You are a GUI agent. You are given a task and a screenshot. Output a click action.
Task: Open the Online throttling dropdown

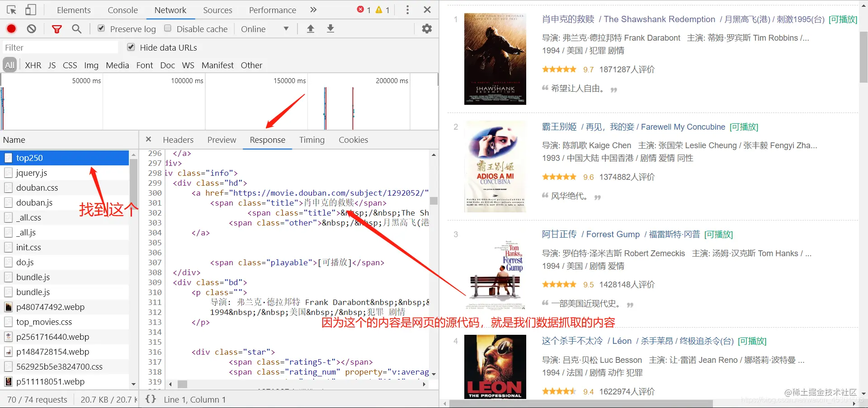265,29
